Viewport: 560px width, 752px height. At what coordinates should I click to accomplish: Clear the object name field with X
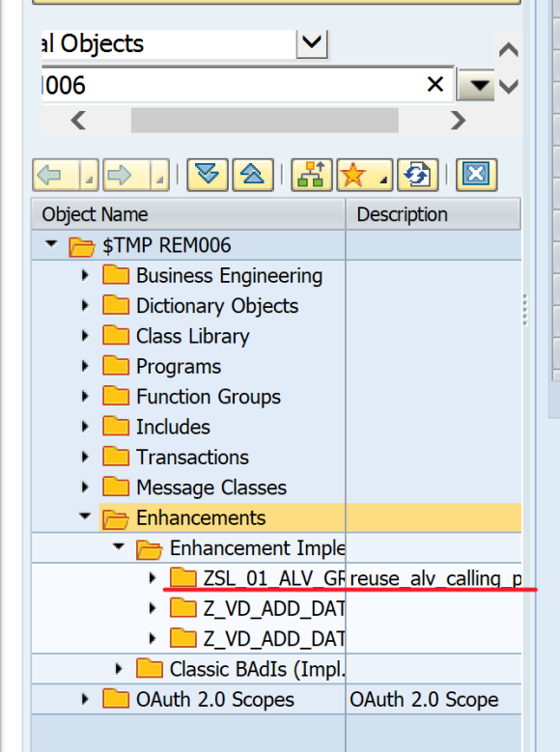click(435, 84)
